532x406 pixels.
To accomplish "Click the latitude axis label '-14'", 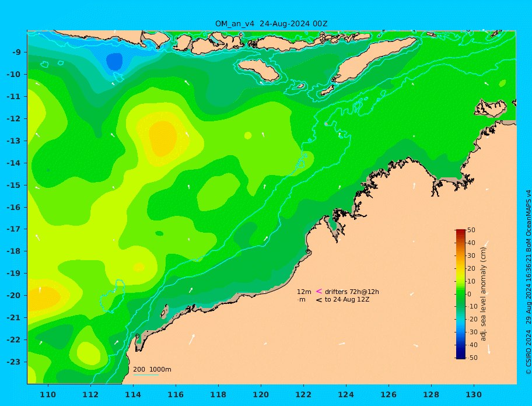I will click(x=14, y=163).
